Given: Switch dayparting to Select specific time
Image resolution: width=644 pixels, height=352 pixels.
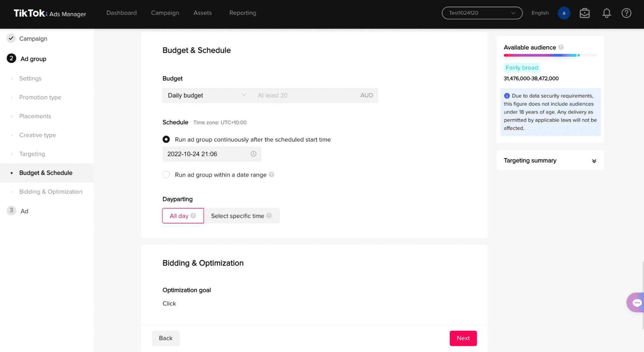Looking at the screenshot, I should (238, 216).
